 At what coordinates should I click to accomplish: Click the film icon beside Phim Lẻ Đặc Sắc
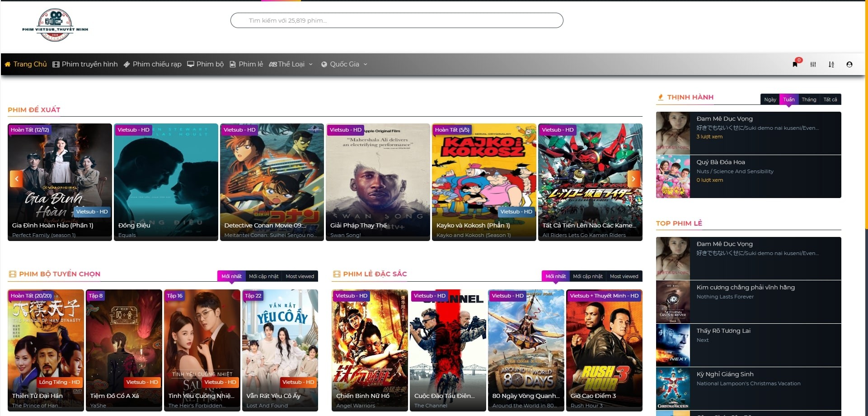[x=336, y=274]
